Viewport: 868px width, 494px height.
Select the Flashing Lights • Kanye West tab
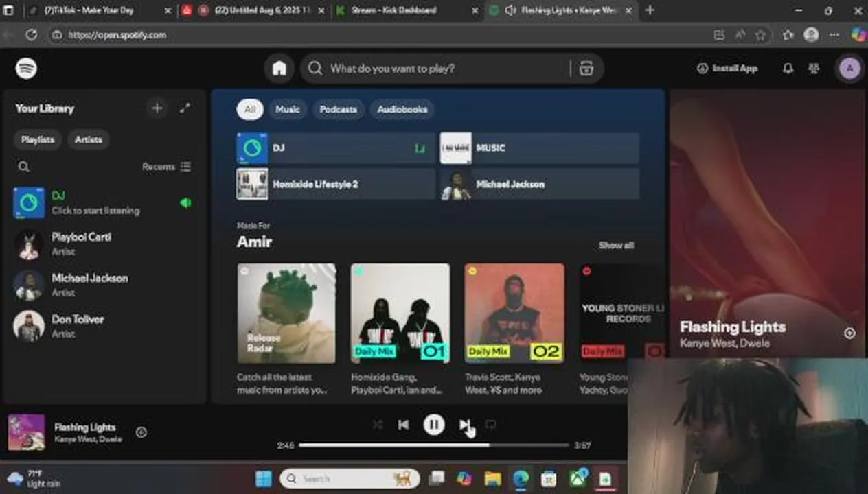(x=560, y=10)
